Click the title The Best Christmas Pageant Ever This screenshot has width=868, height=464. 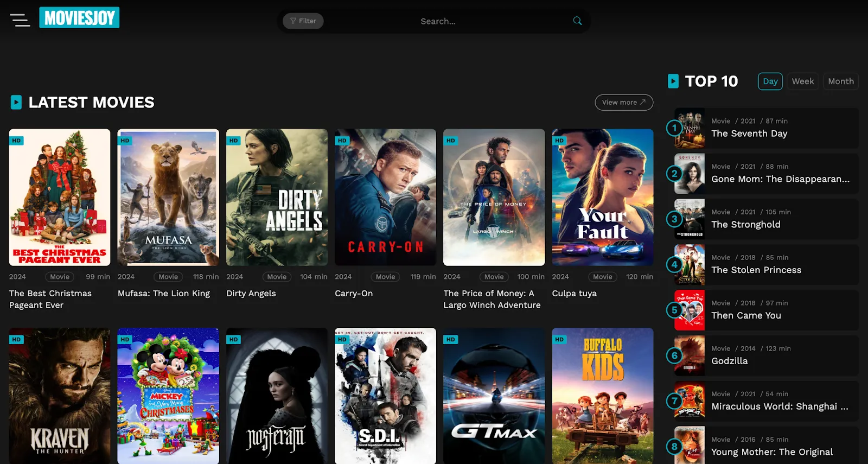tap(50, 299)
